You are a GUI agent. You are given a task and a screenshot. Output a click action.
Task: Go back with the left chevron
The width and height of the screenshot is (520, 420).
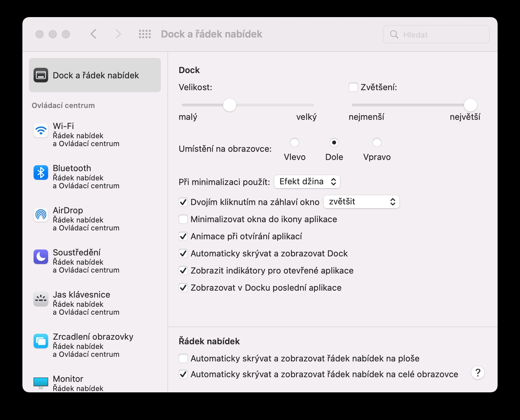(94, 34)
